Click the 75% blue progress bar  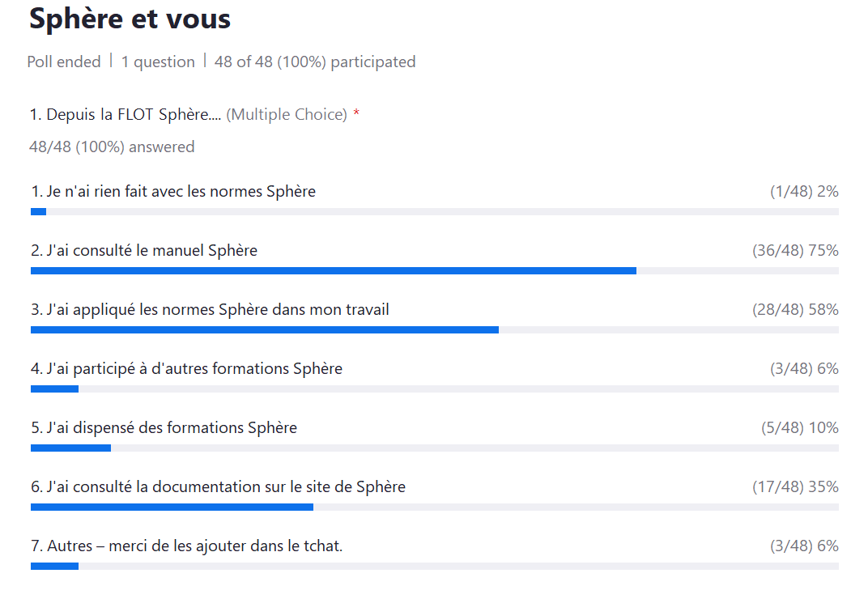click(x=333, y=271)
